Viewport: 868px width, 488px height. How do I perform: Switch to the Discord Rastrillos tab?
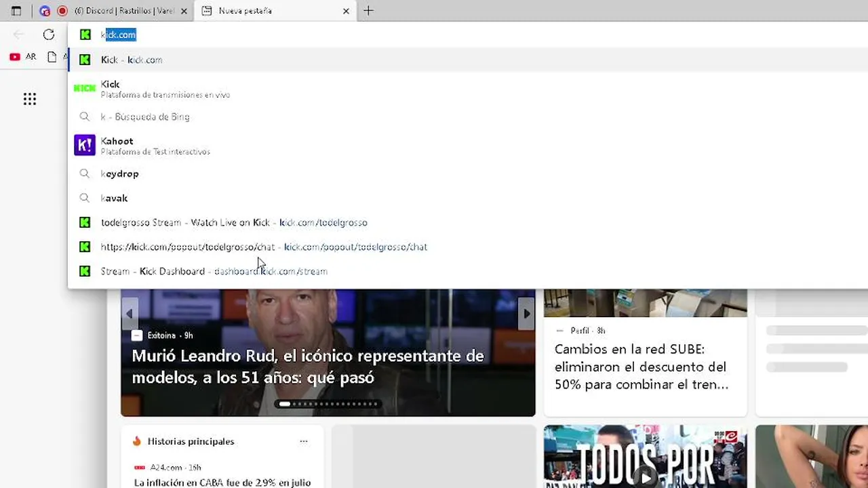tap(115, 11)
